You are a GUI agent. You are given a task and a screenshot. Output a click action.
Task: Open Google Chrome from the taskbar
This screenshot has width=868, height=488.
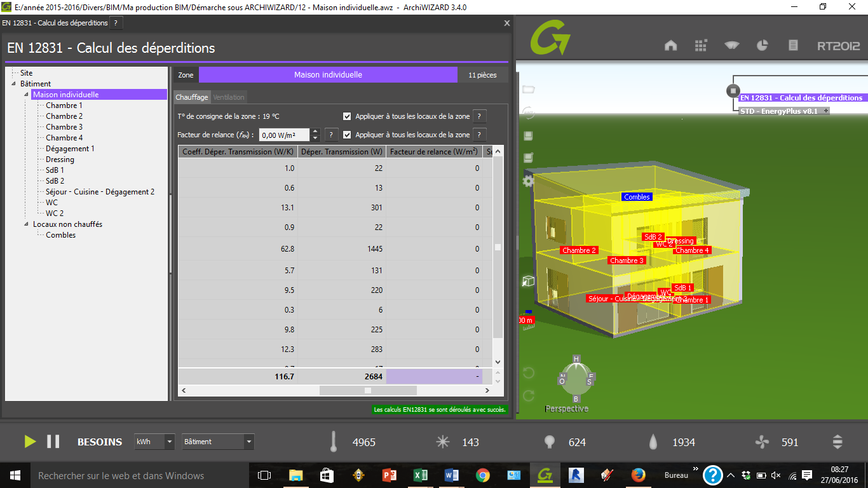coord(483,475)
